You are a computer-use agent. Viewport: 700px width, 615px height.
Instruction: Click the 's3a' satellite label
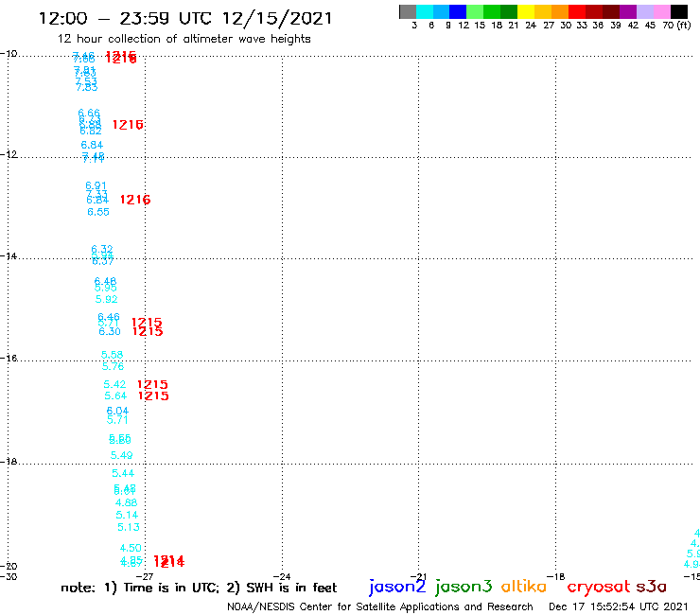pyautogui.click(x=652, y=587)
